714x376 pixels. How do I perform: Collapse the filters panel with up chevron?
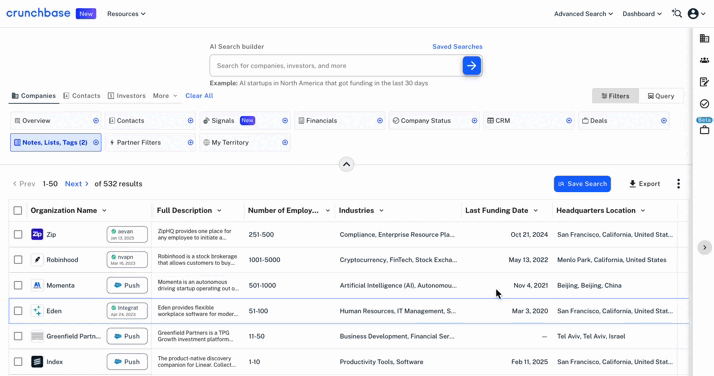(x=347, y=164)
